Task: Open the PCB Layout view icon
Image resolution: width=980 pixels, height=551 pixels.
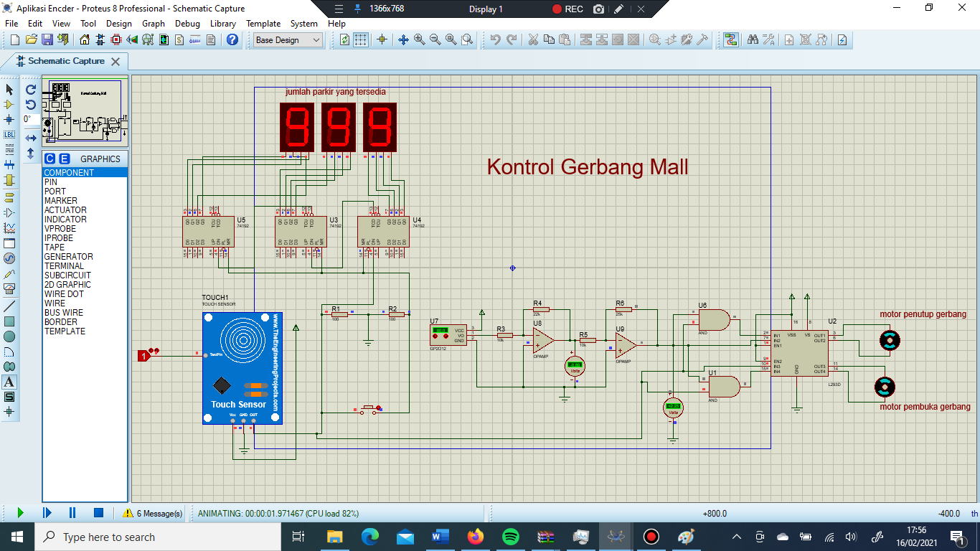Action: pos(116,40)
